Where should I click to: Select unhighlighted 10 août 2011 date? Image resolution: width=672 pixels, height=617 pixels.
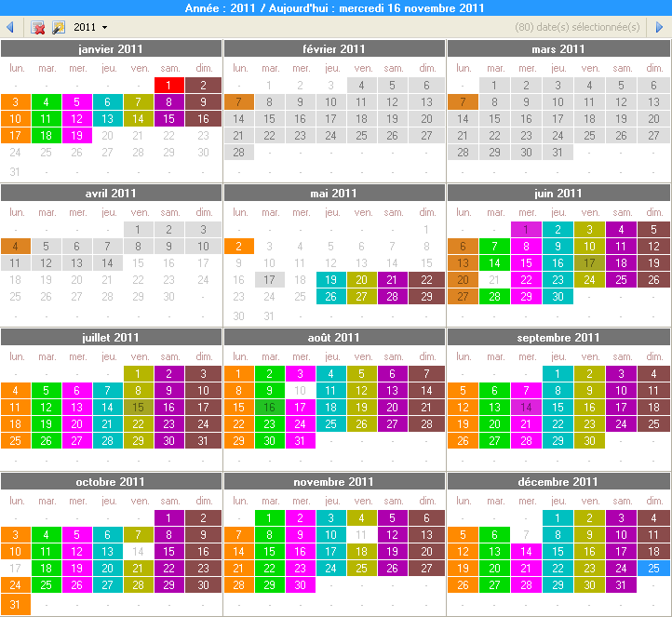point(300,390)
